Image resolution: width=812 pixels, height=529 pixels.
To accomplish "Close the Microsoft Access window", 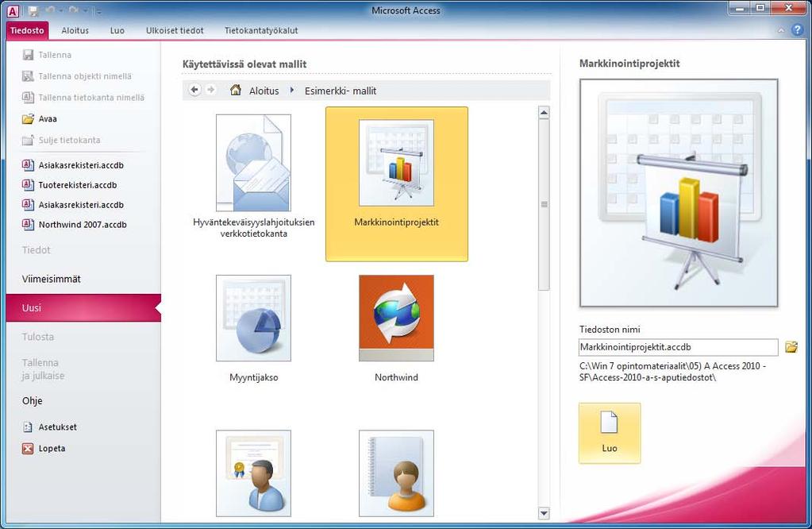I will (x=789, y=8).
